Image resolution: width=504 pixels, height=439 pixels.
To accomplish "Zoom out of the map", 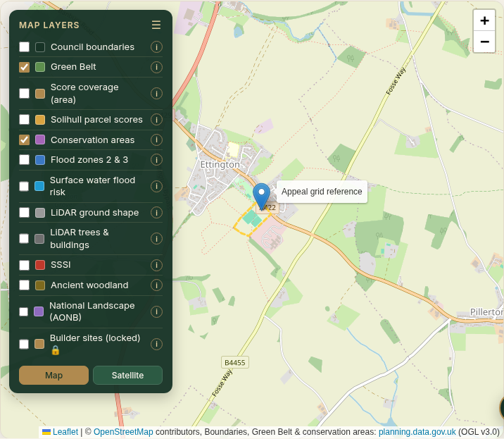I will coord(484,42).
